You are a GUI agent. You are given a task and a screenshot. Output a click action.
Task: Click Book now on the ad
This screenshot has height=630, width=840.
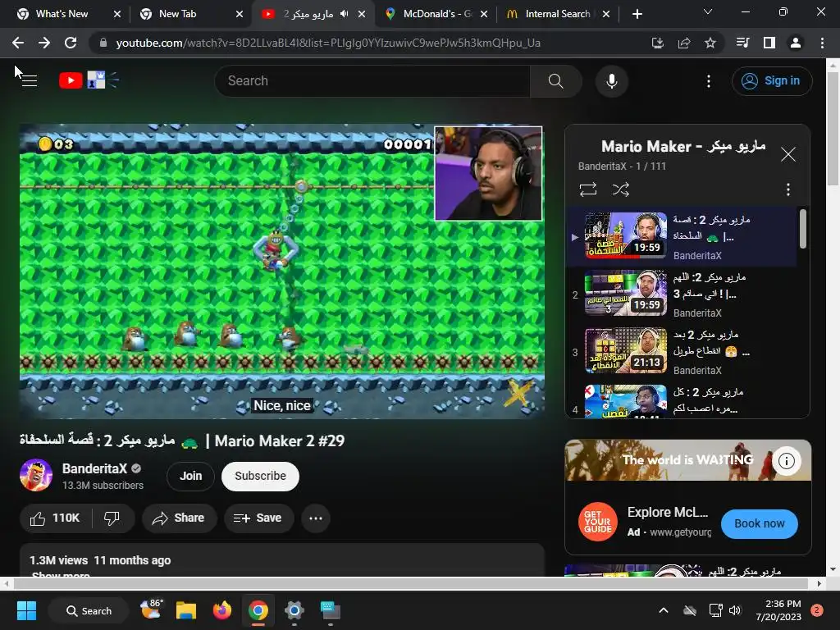click(759, 523)
